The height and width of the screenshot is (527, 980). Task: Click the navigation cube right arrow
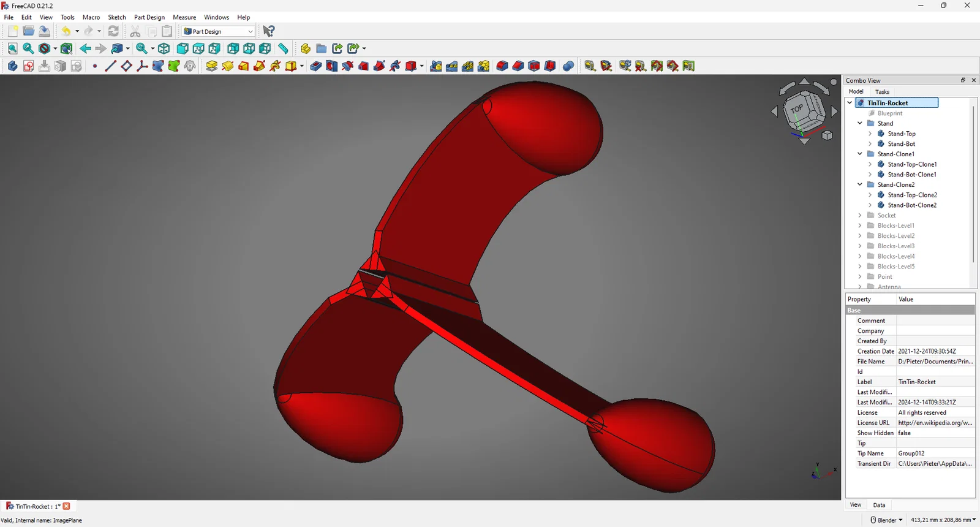(x=834, y=112)
